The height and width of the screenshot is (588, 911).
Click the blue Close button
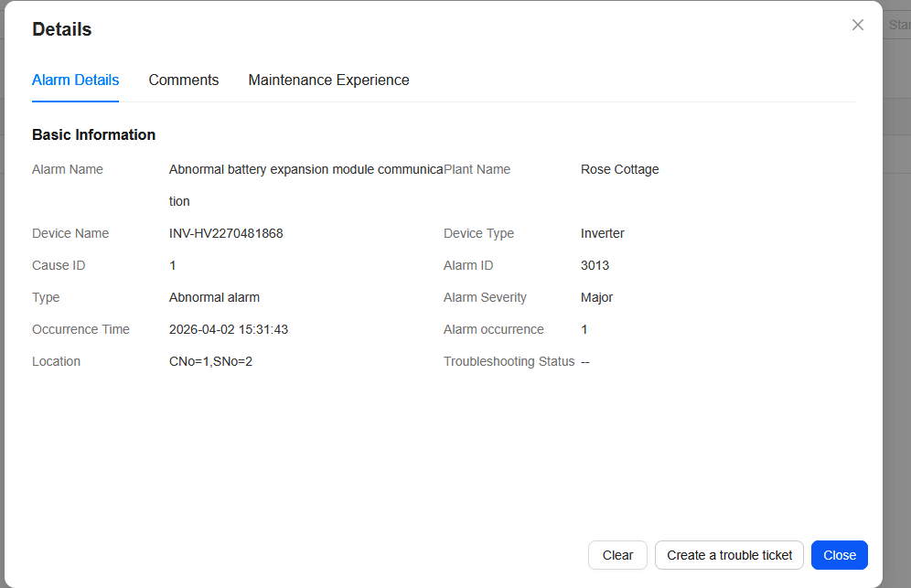(839, 555)
